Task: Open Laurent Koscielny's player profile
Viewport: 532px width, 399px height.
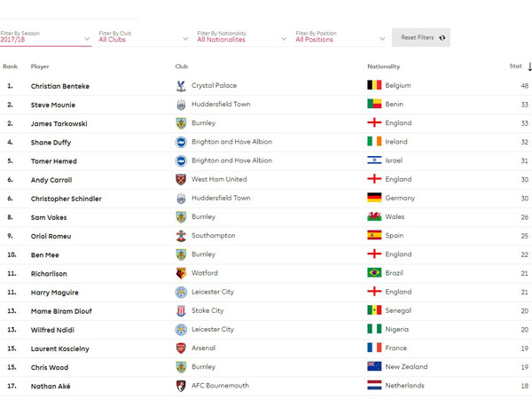Action: pyautogui.click(x=60, y=348)
